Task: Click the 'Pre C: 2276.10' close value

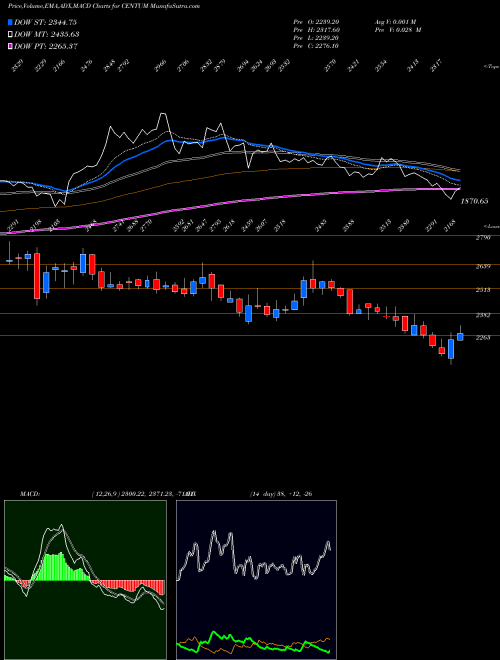Action: pos(316,46)
